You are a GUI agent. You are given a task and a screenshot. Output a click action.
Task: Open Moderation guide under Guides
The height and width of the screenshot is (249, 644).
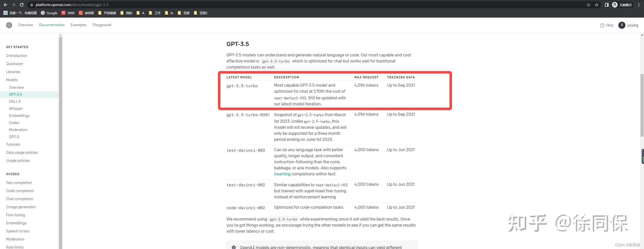15,239
